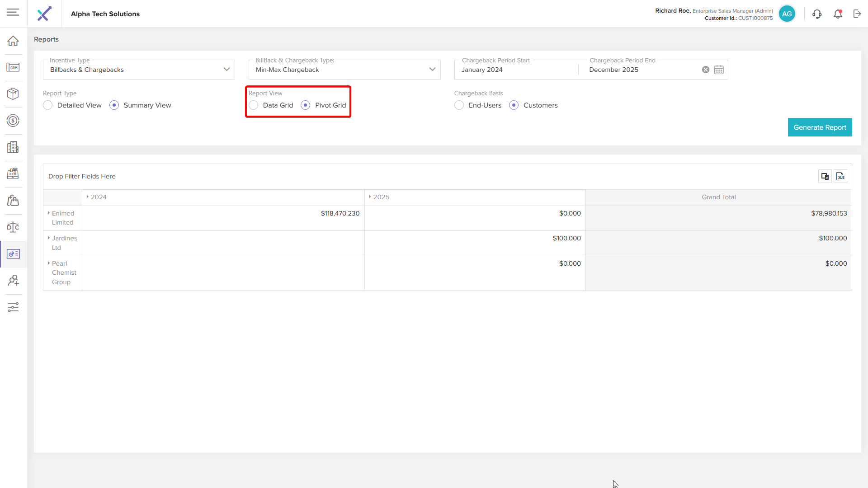
Task: Export the pivot grid to XLS
Action: 840,176
